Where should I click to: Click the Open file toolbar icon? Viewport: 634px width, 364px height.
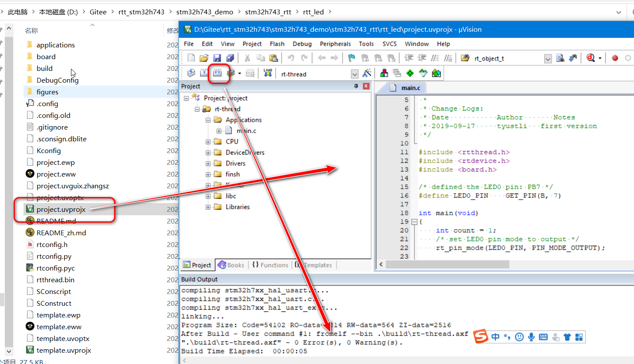tap(204, 58)
